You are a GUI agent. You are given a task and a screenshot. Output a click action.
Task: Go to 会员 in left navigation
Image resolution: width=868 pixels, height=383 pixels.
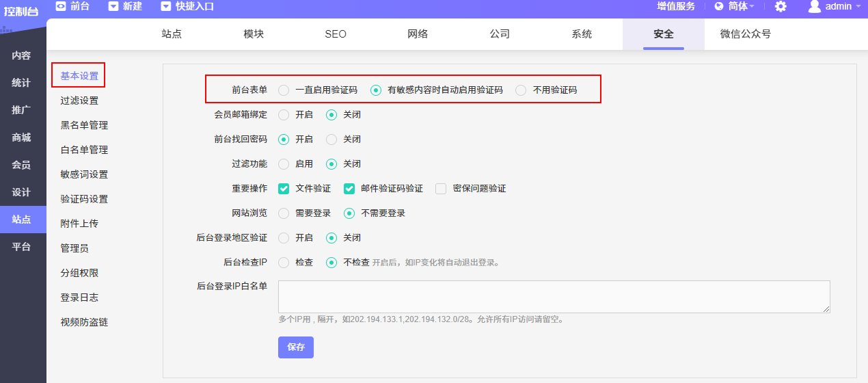[x=21, y=165]
